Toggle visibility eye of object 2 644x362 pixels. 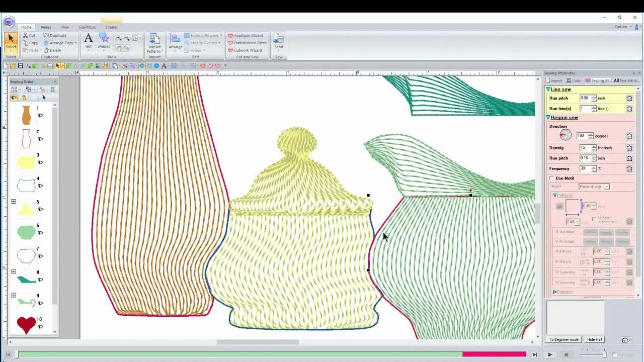coord(40,139)
